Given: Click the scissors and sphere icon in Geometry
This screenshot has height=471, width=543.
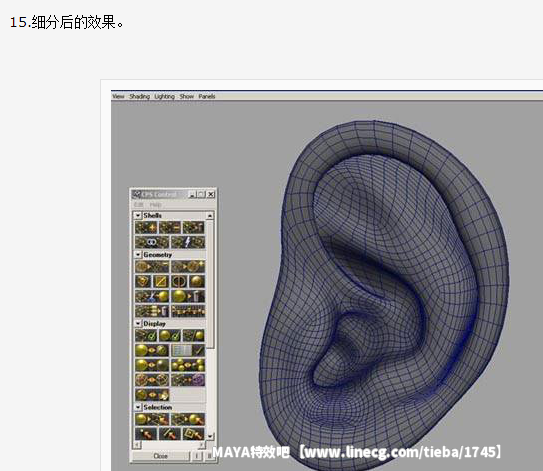Looking at the screenshot, I should [152, 296].
